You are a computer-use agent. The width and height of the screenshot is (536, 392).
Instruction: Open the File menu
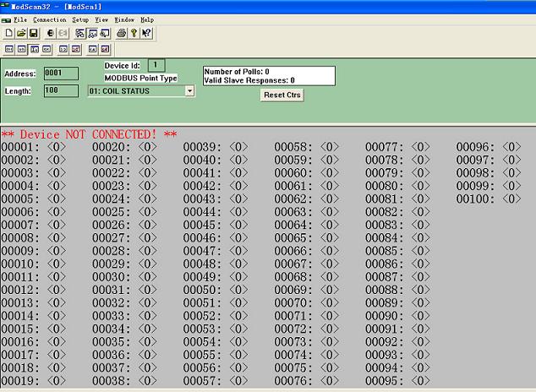(20, 19)
